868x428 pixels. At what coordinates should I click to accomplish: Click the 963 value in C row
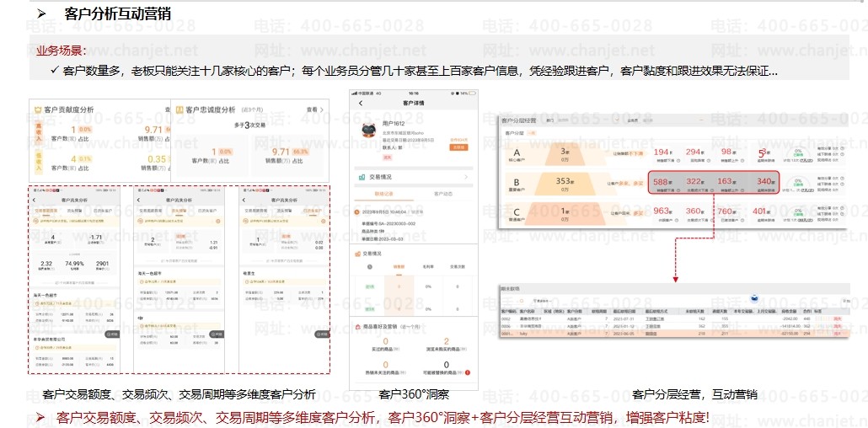pyautogui.click(x=662, y=211)
